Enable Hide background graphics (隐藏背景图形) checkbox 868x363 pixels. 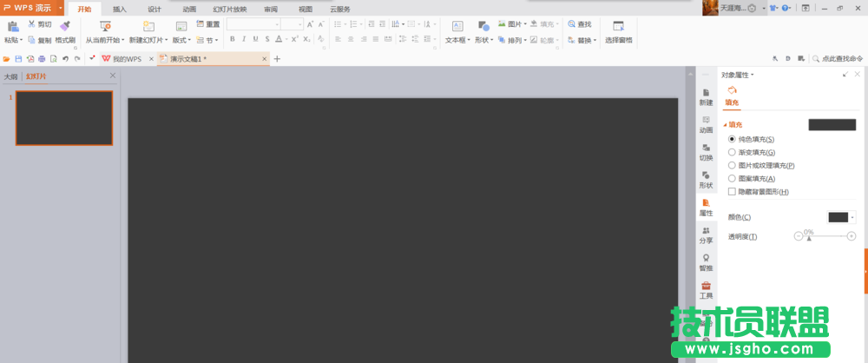pyautogui.click(x=732, y=191)
